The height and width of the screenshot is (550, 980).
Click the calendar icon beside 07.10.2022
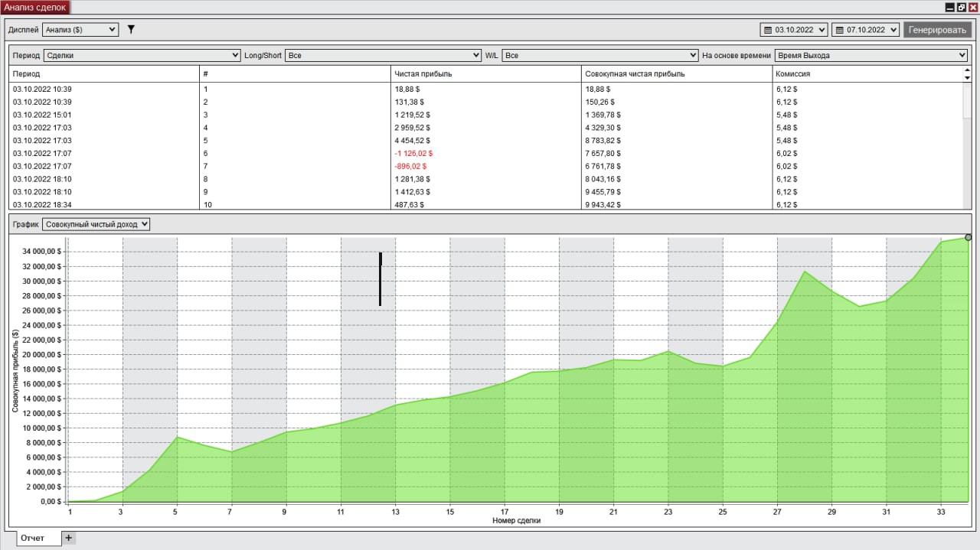[x=839, y=30]
